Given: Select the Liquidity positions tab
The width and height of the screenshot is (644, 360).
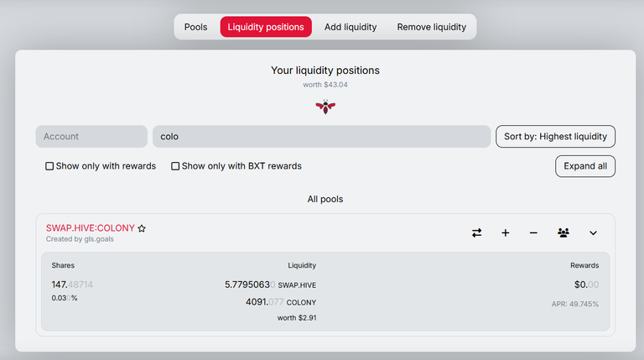Looking at the screenshot, I should click(266, 27).
